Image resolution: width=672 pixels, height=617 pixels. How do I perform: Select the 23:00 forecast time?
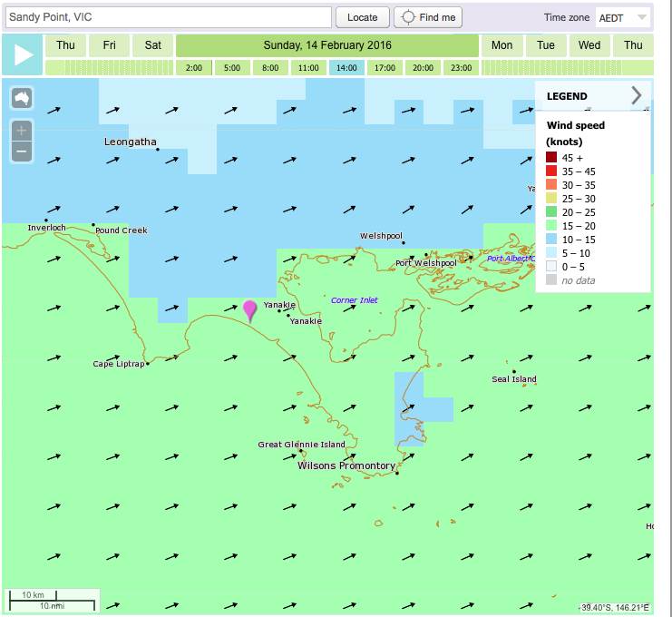pyautogui.click(x=461, y=67)
